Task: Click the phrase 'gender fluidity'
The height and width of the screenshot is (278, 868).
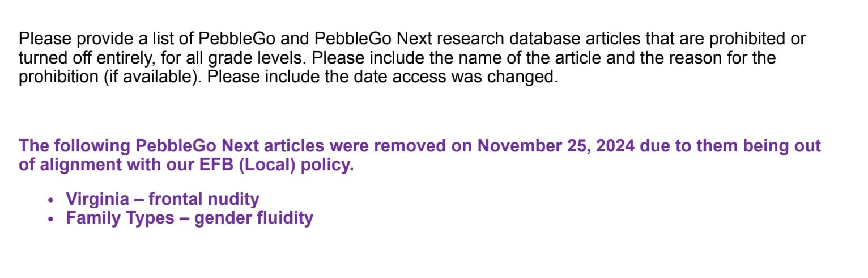Action: click(253, 218)
